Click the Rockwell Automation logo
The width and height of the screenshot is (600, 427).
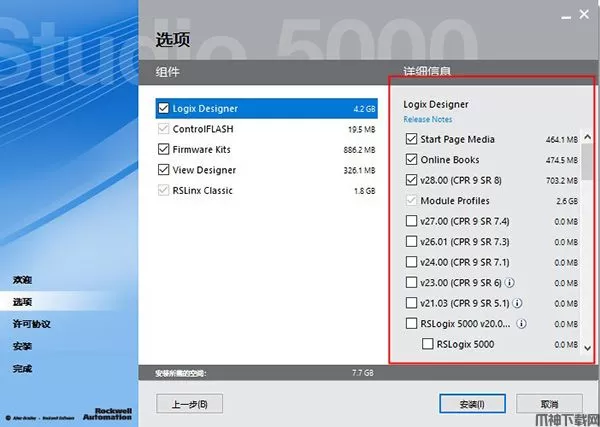[108, 414]
